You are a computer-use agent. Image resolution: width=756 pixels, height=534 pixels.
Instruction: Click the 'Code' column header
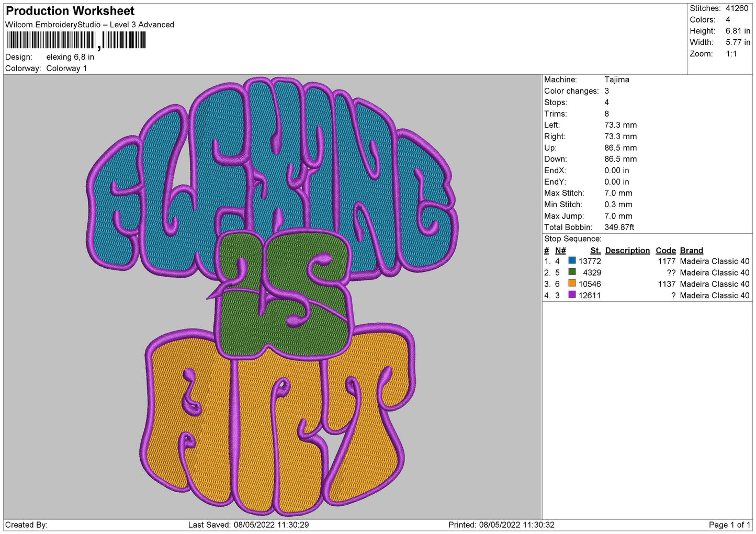tap(665, 251)
